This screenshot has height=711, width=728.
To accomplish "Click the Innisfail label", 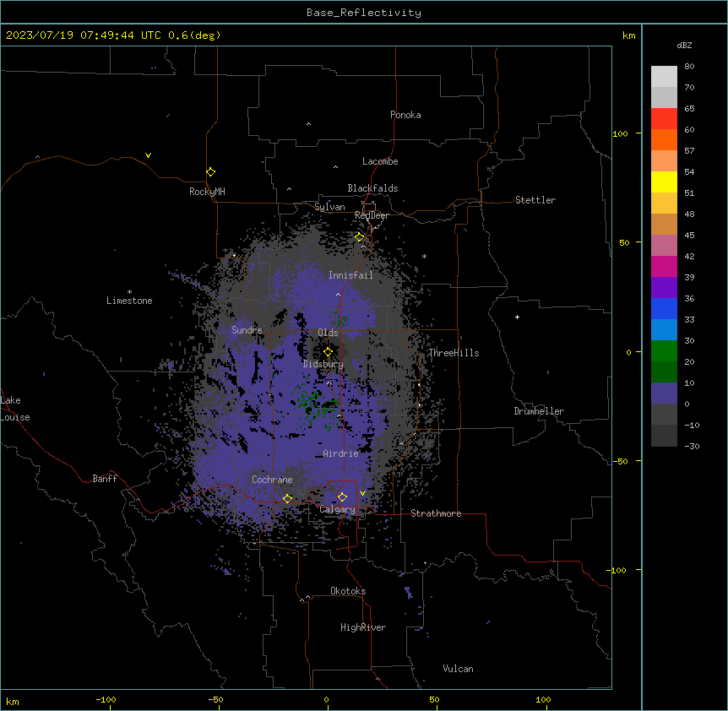I will click(350, 275).
